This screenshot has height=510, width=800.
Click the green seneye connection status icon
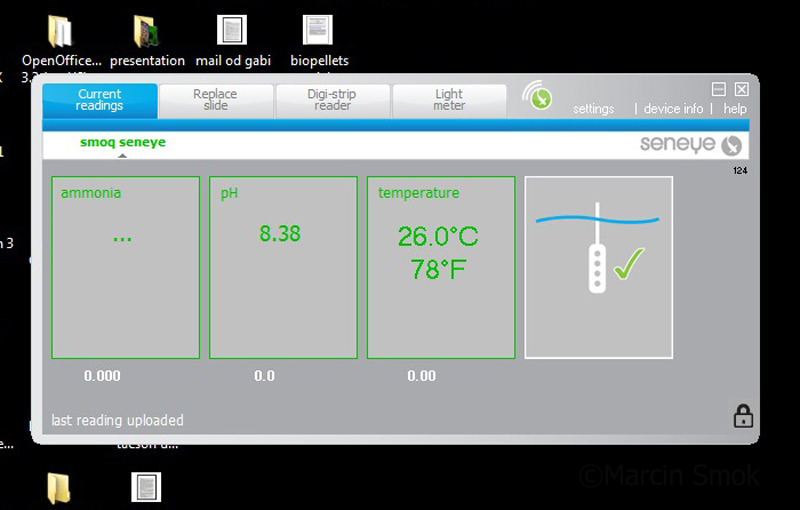pos(538,96)
